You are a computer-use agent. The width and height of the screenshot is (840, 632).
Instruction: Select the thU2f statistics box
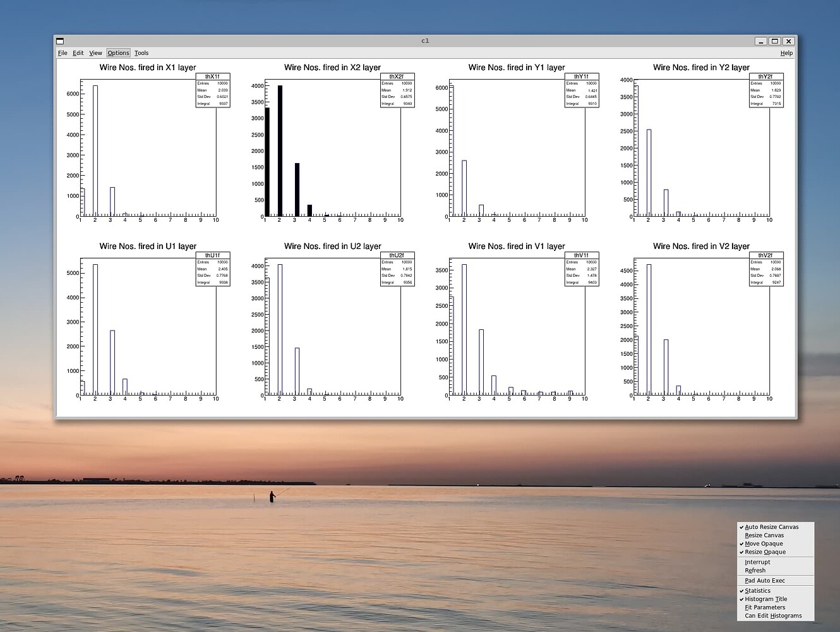(397, 269)
